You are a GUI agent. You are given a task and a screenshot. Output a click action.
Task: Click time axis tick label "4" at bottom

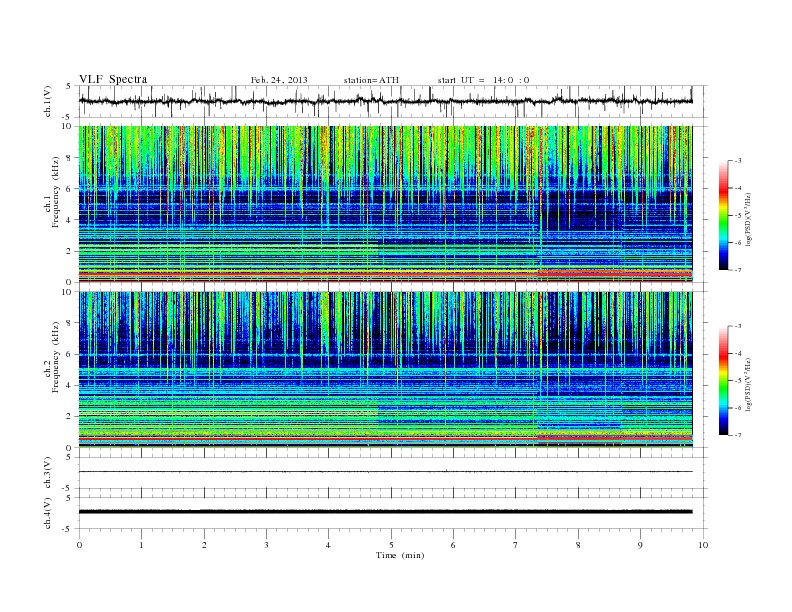click(x=328, y=545)
